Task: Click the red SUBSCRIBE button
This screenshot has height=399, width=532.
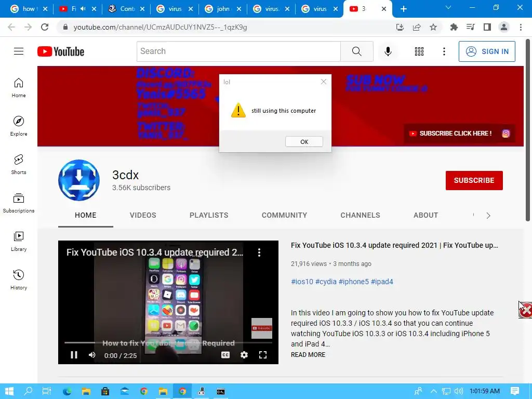Action: click(474, 180)
